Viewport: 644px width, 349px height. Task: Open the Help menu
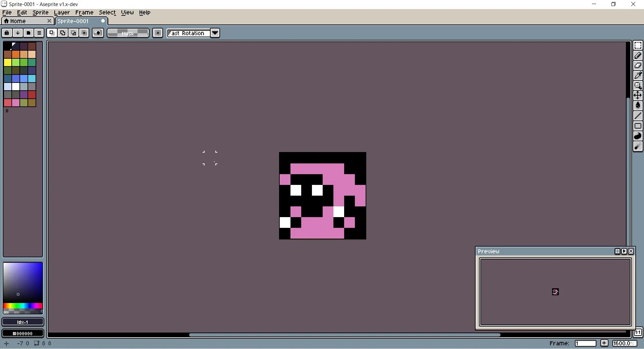[x=145, y=12]
